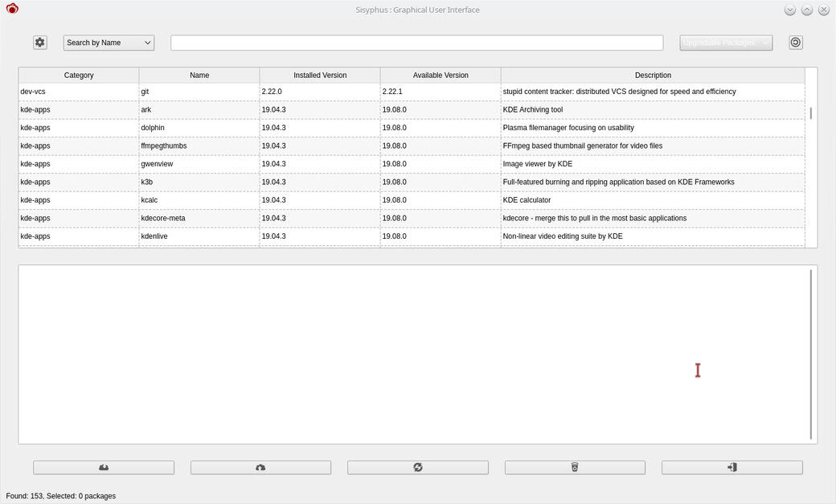Click available version 19.08.0 in k3b row
Screen dimensions: 836x504
394,182
